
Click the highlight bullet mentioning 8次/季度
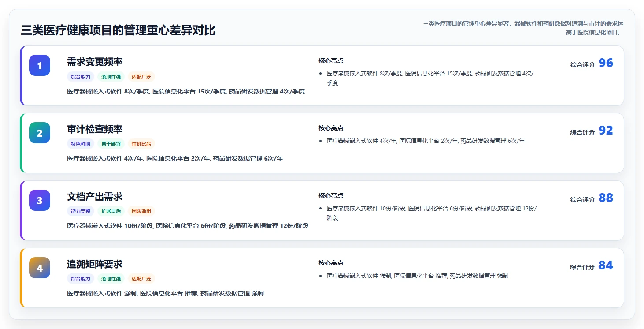(x=430, y=78)
